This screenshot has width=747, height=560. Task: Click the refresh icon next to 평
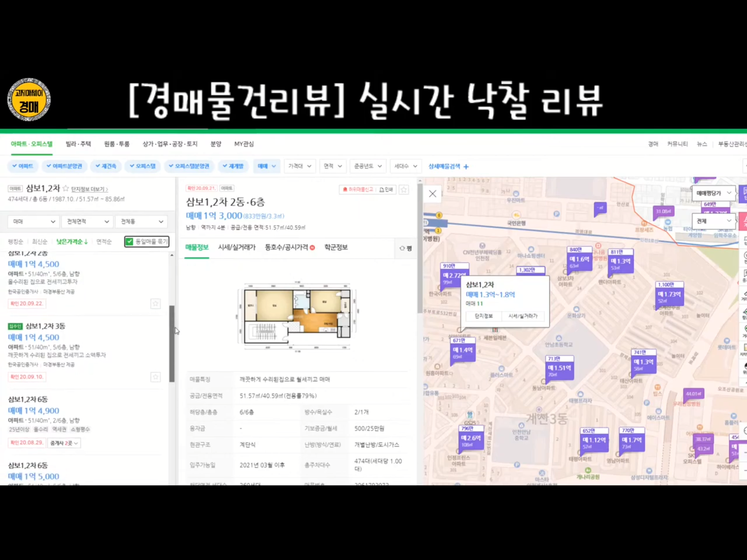click(402, 248)
